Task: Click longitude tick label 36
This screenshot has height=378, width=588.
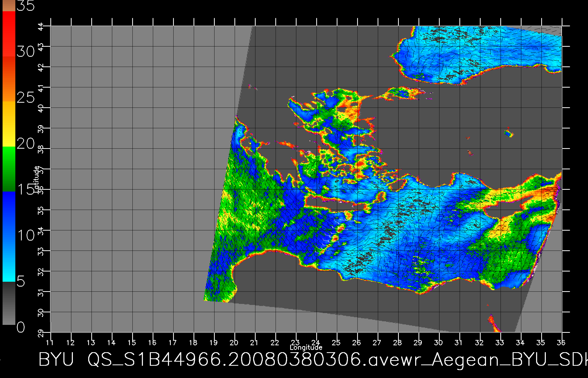Action: (x=561, y=342)
